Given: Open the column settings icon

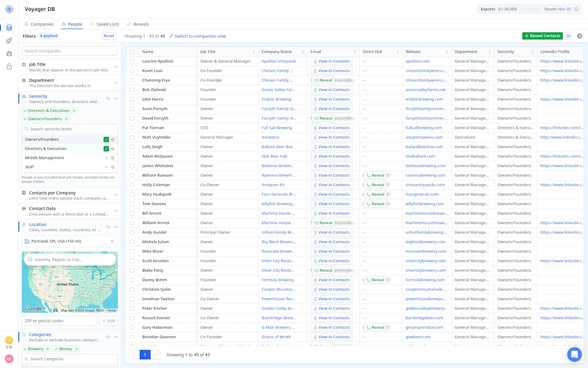Looking at the screenshot, I should [x=568, y=36].
